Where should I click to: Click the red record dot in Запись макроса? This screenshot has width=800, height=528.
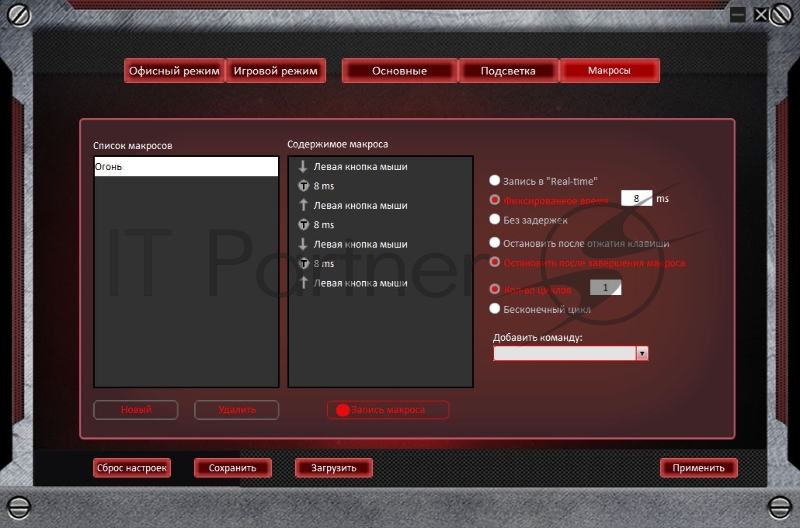[343, 410]
